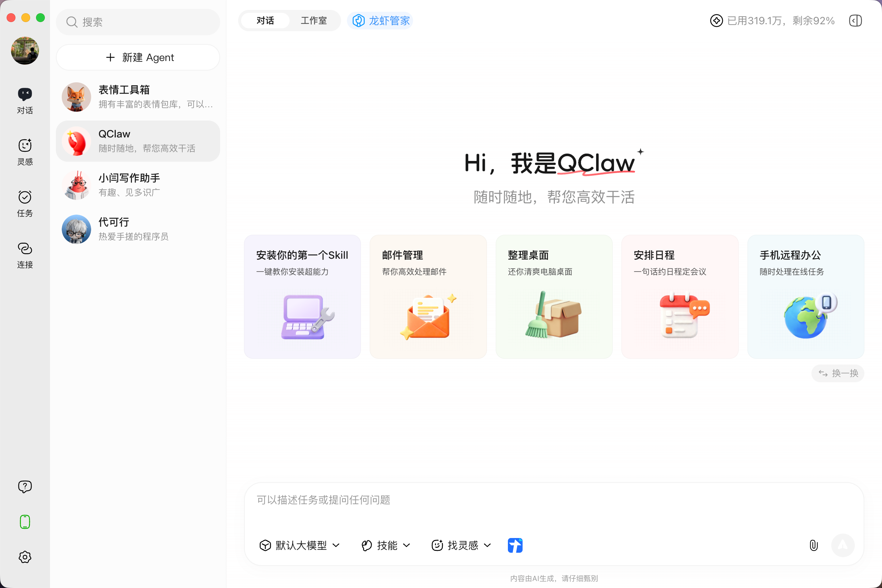Click the 新建 Agent button

point(138,57)
